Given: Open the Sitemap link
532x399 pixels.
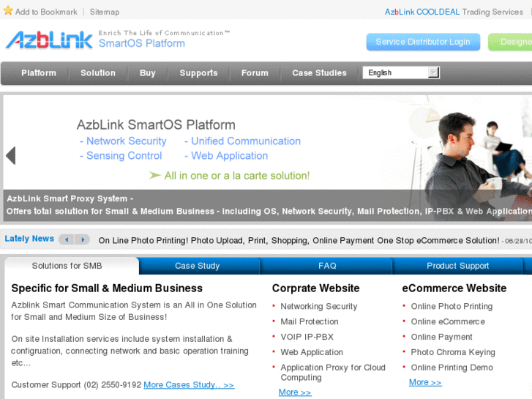Looking at the screenshot, I should pos(105,12).
